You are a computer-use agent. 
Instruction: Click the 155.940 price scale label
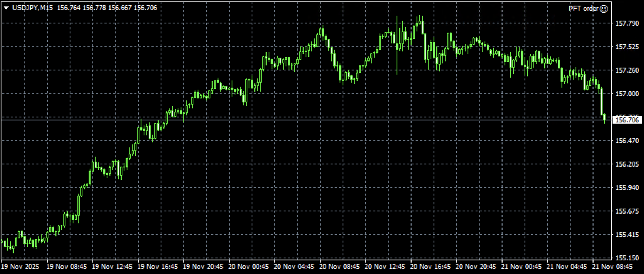pos(627,188)
